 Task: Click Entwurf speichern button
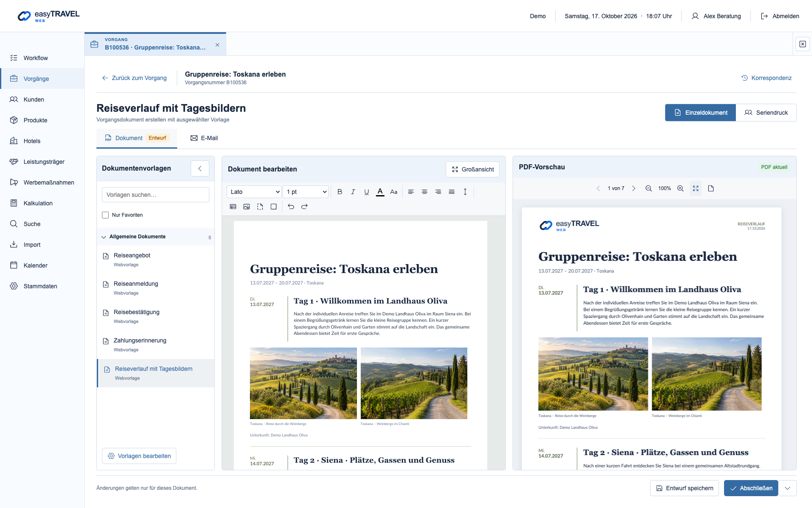click(x=684, y=488)
